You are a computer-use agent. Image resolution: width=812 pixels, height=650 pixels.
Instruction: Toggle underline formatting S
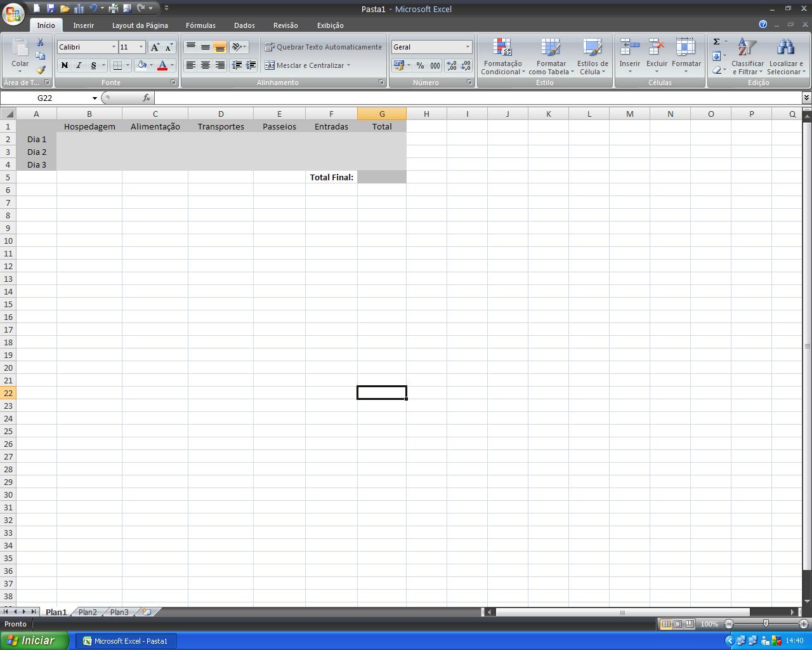pyautogui.click(x=93, y=65)
